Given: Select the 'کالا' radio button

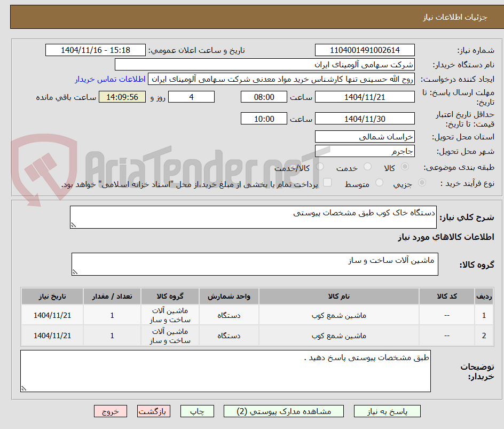Looking at the screenshot, I should click(405, 167).
